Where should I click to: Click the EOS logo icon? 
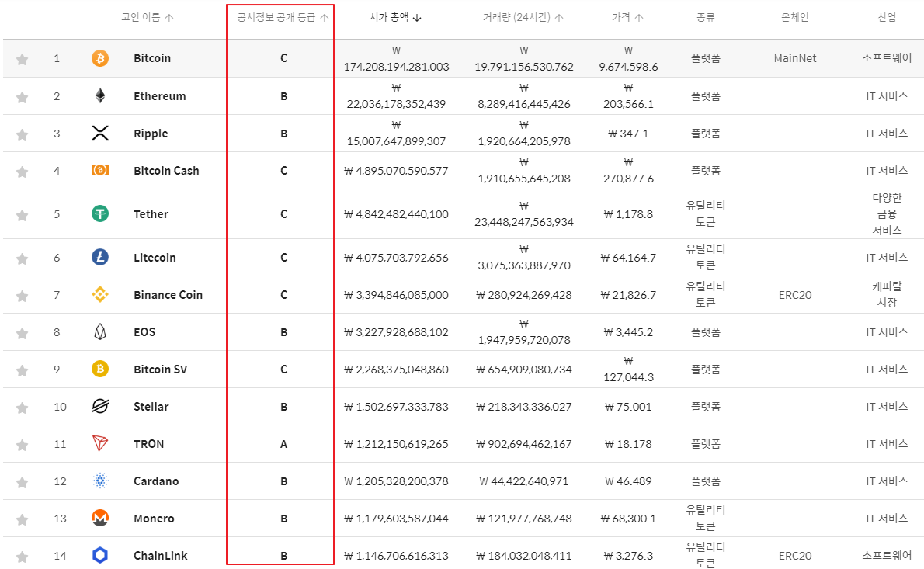[100, 332]
